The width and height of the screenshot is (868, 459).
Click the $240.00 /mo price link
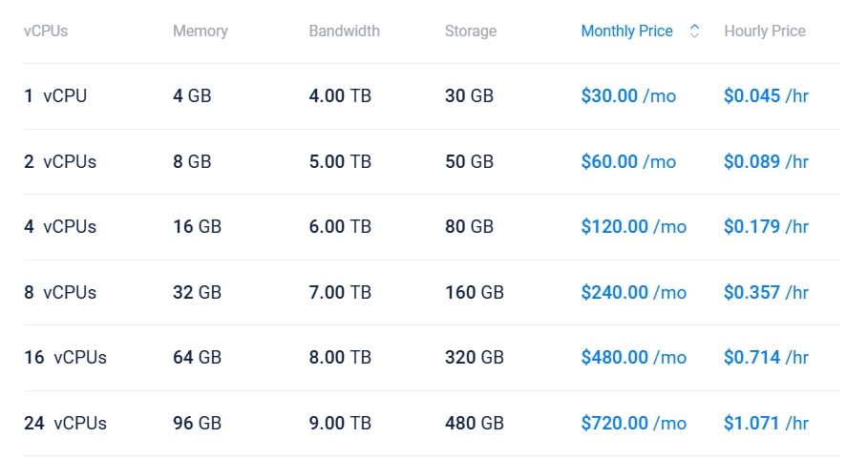pyautogui.click(x=633, y=293)
